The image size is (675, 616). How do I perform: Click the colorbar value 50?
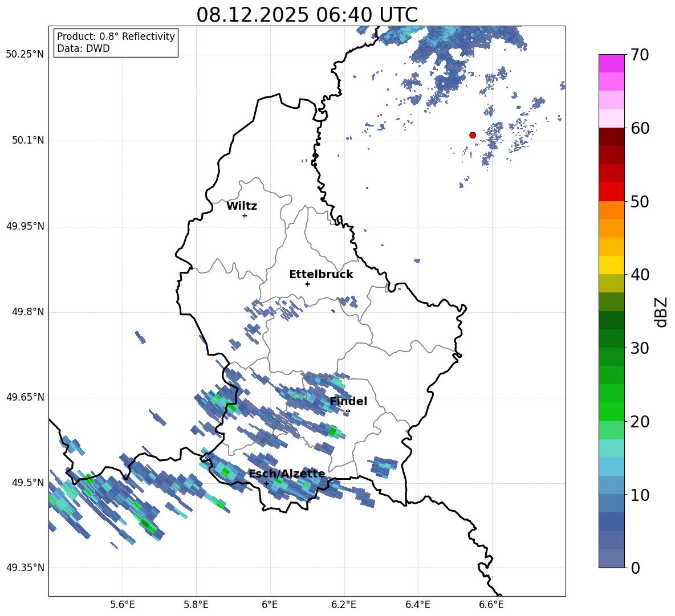click(640, 201)
